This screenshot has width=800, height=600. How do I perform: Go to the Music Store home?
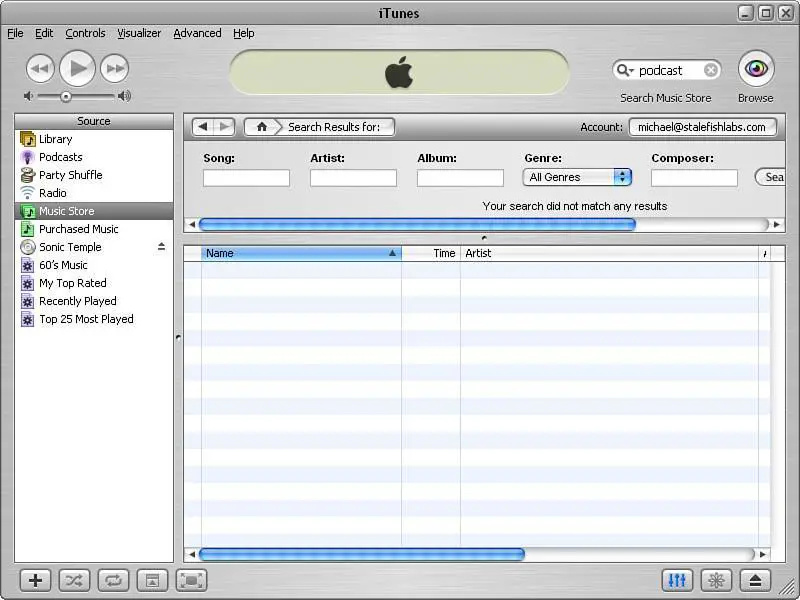coord(262,127)
